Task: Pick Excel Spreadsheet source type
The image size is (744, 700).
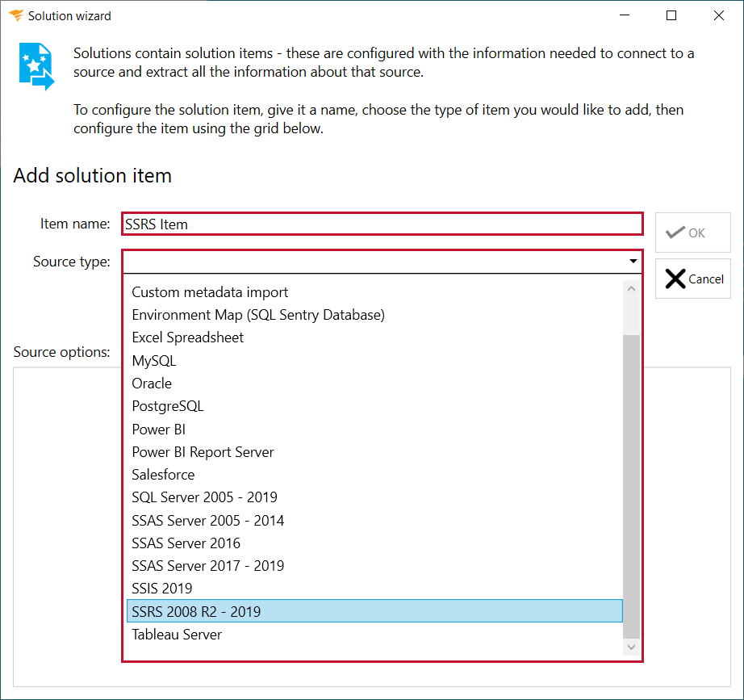Action: pyautogui.click(x=374, y=337)
